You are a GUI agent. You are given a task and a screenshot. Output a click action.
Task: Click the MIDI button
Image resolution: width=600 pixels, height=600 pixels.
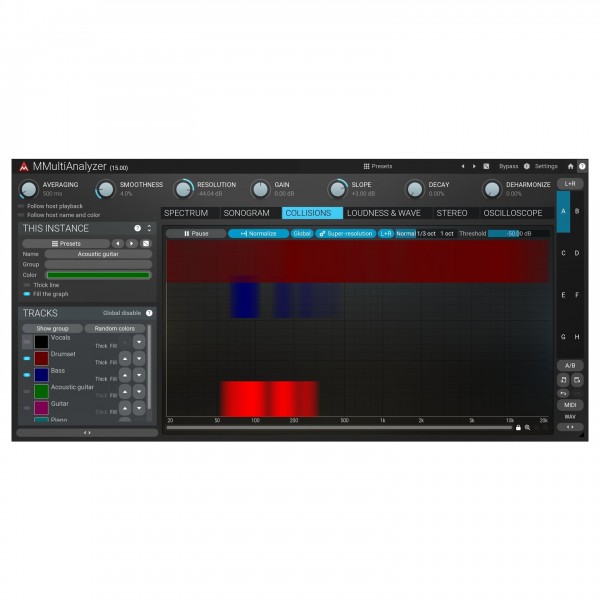click(x=570, y=405)
